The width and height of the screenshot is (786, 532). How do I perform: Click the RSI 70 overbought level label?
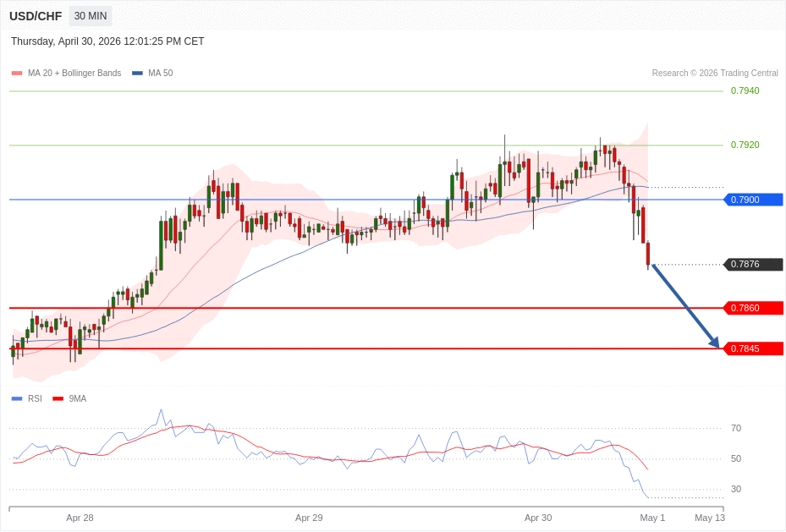[x=736, y=428]
